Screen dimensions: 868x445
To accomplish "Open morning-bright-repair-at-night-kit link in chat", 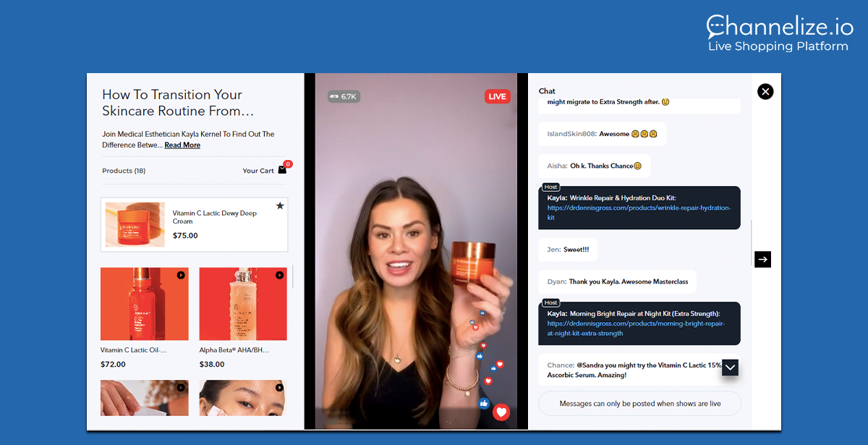I will click(x=636, y=329).
